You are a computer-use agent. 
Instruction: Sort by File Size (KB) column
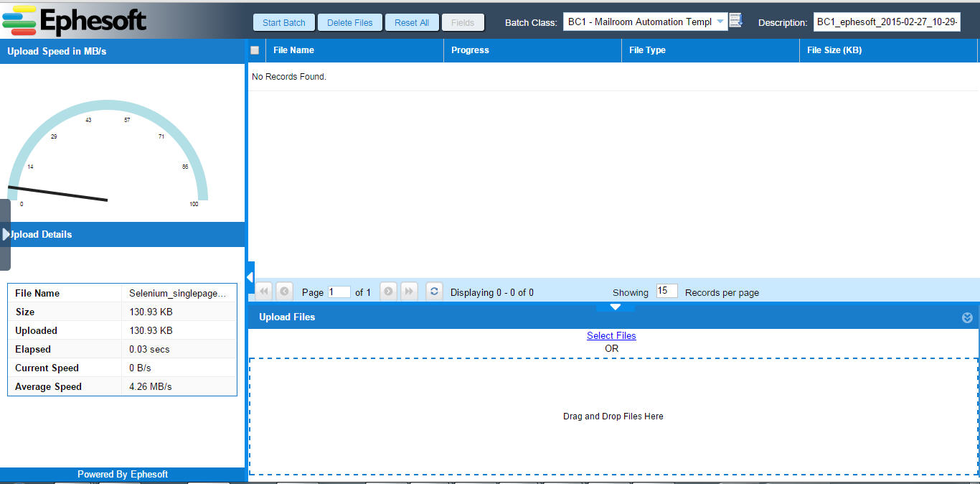(x=888, y=50)
